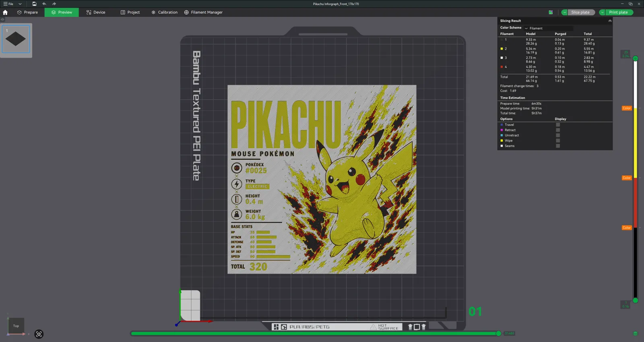Viewport: 644px width, 342px height.
Task: Click filament 1 color swatch
Action: 502,39
